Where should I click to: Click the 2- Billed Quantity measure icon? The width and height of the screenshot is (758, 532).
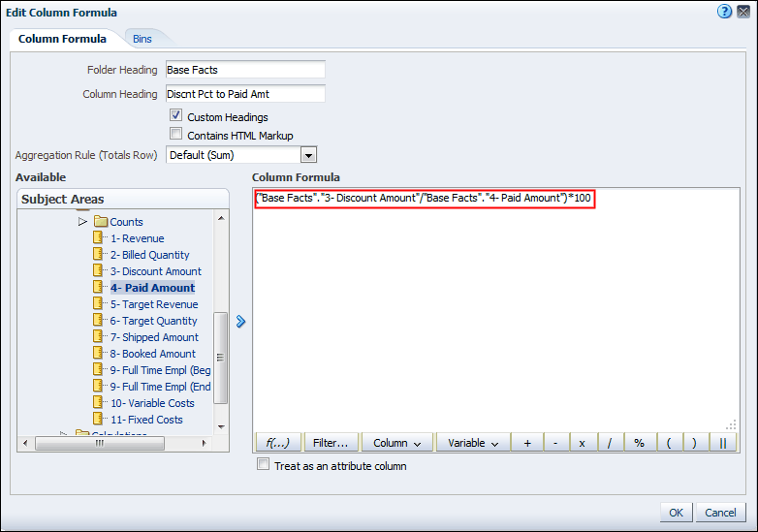[x=98, y=254]
